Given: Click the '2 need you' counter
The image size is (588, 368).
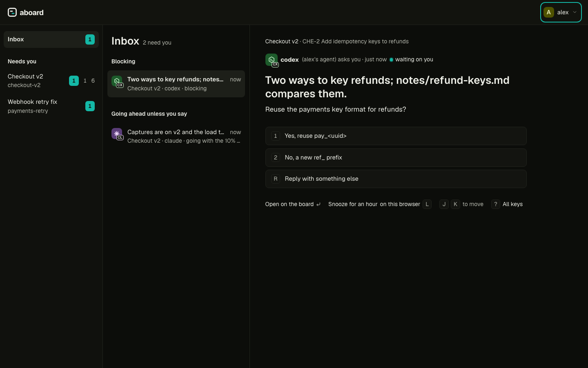Looking at the screenshot, I should [x=157, y=43].
